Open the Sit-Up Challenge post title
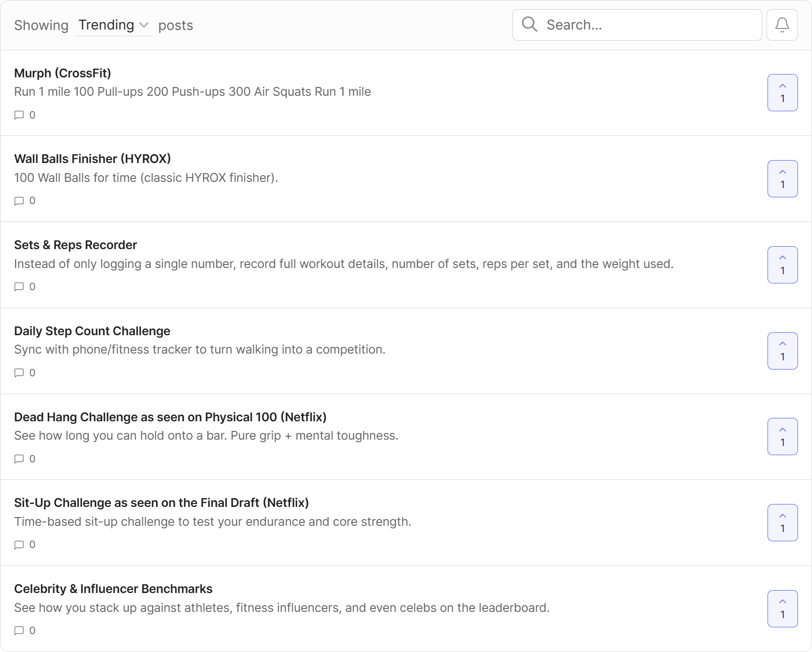Screen dimensions: 812x652 [x=162, y=503]
